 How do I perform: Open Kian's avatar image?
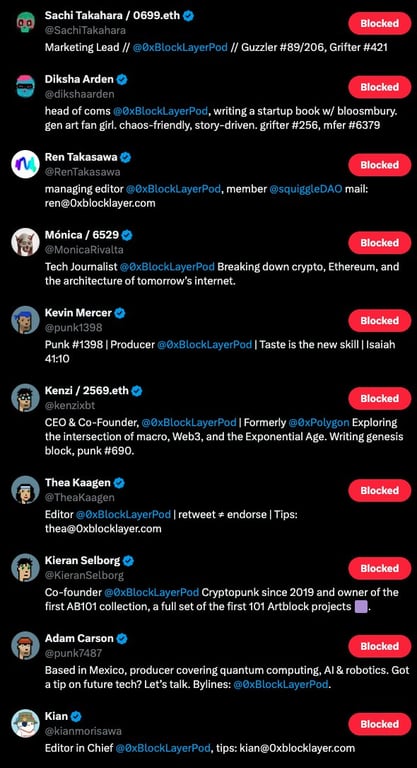click(25, 723)
